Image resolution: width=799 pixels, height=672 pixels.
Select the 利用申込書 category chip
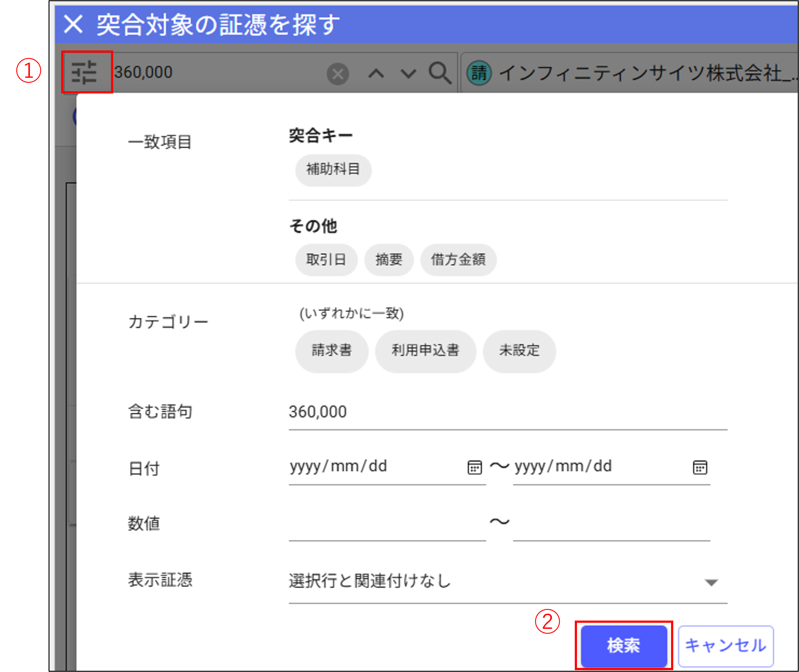click(x=425, y=351)
